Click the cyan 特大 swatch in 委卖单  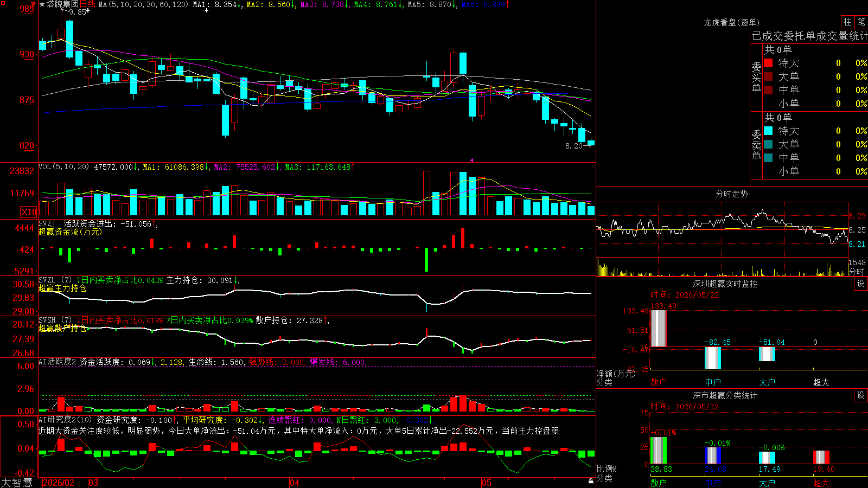pos(768,131)
